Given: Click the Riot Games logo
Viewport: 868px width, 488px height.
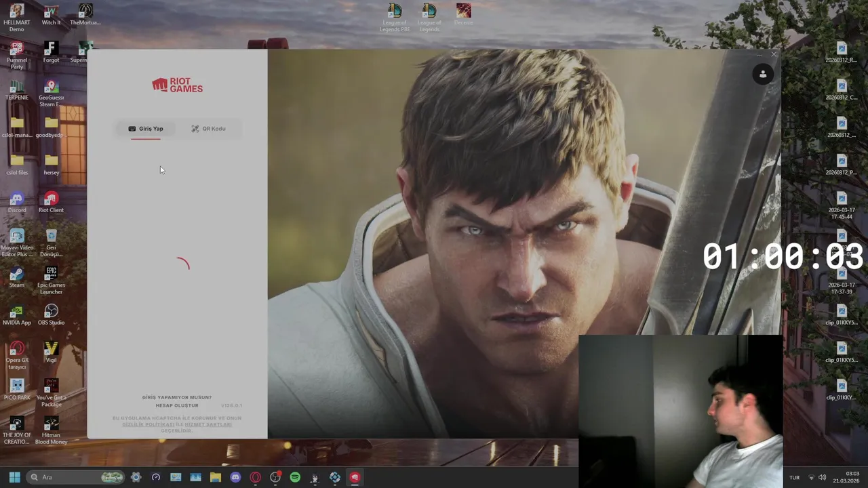Looking at the screenshot, I should [x=177, y=85].
